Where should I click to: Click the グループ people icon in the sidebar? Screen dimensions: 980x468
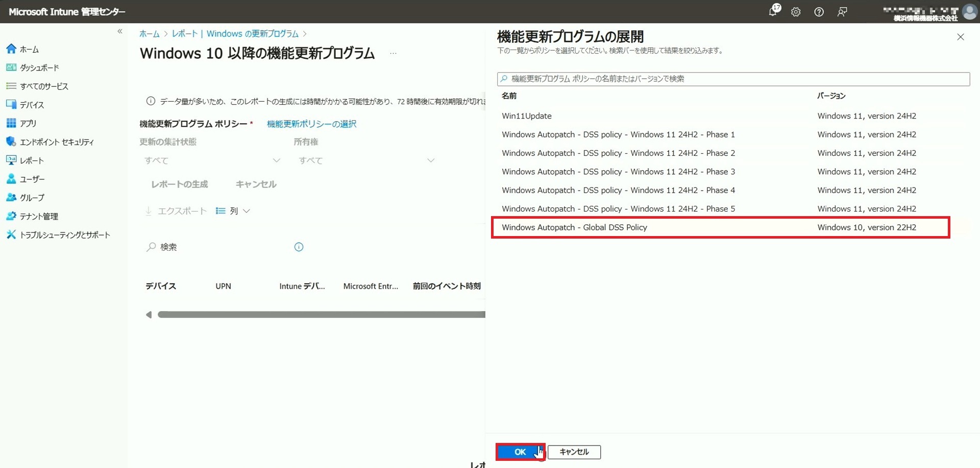click(11, 197)
